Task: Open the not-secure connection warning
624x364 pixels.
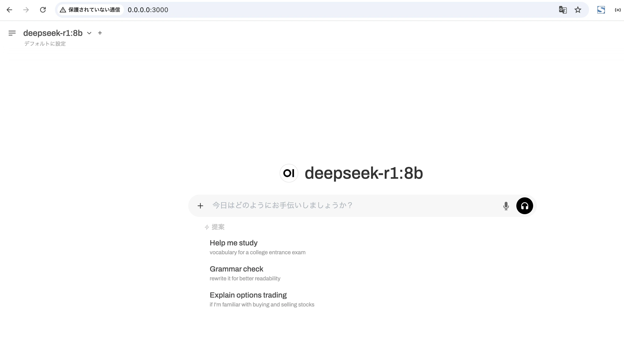Action: (x=90, y=10)
